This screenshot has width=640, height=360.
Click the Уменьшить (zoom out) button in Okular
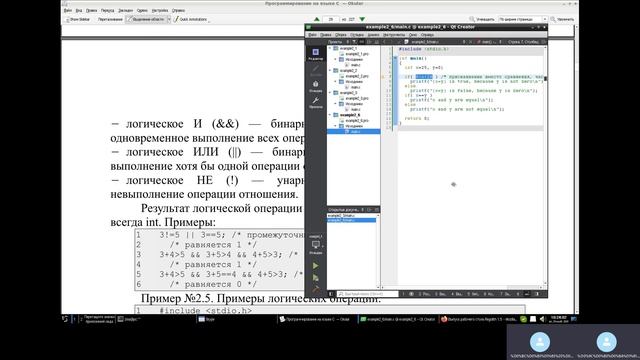point(482,19)
